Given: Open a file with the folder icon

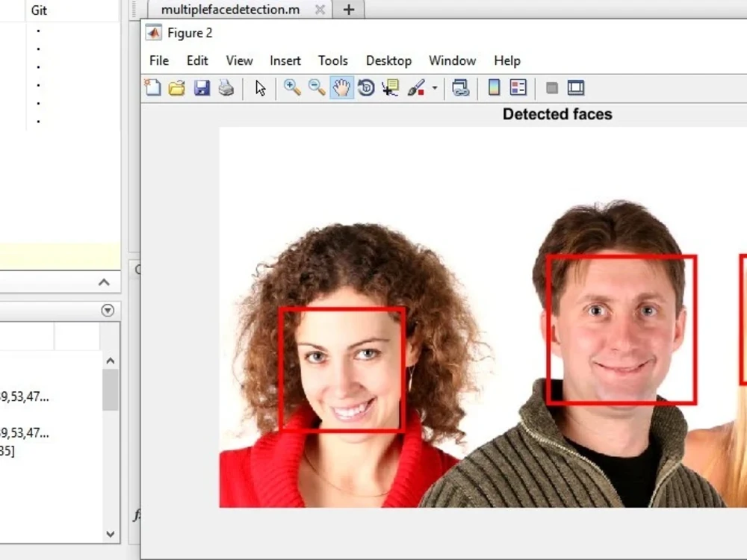Looking at the screenshot, I should click(177, 87).
